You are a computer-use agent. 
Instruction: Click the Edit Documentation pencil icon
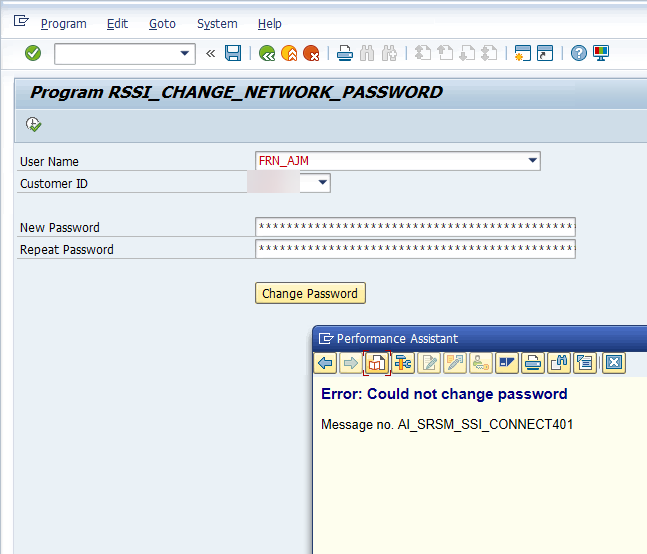(429, 363)
